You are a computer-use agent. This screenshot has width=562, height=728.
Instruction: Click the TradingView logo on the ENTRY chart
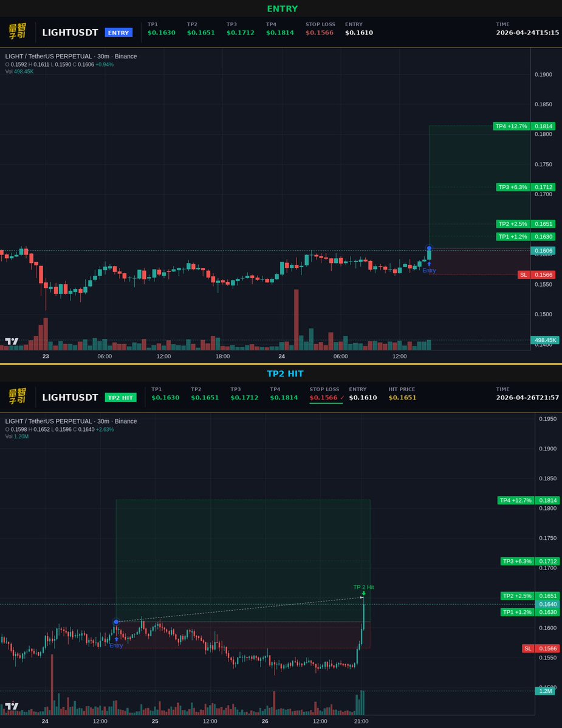12,341
